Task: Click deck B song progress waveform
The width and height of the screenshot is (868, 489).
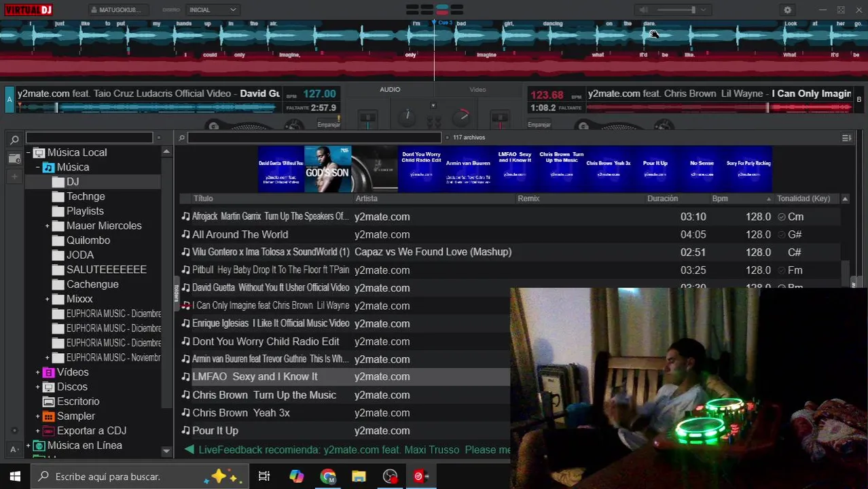Action: click(x=719, y=107)
